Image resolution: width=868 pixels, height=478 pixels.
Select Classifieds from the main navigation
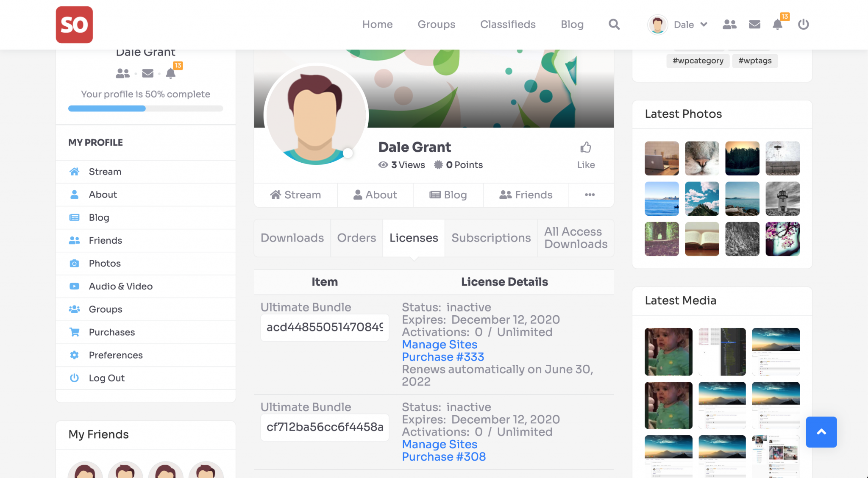pos(507,25)
